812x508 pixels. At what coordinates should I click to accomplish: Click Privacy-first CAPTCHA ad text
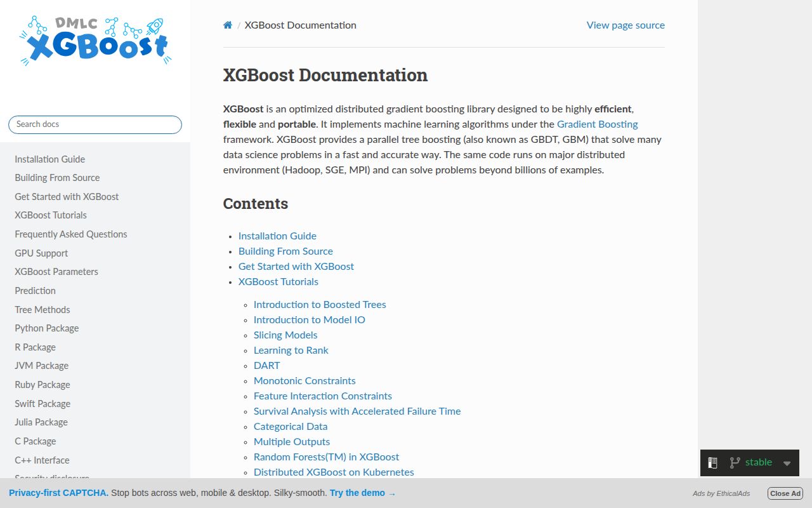point(58,493)
